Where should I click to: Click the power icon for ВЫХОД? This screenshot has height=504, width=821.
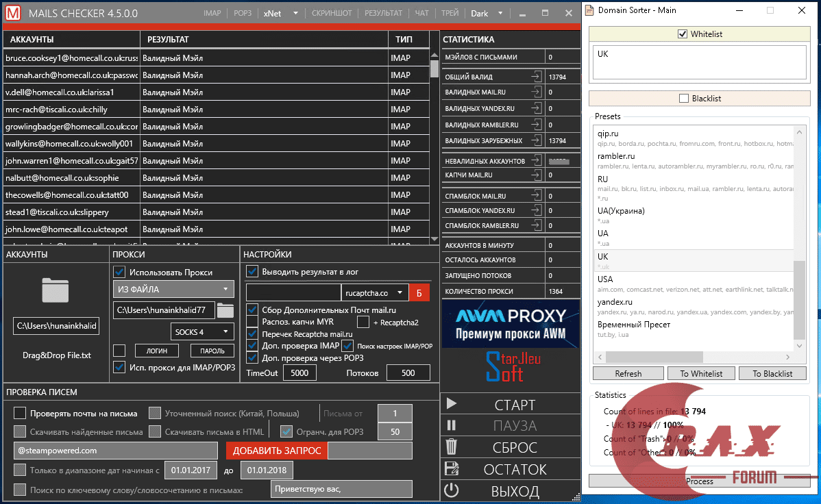[451, 491]
